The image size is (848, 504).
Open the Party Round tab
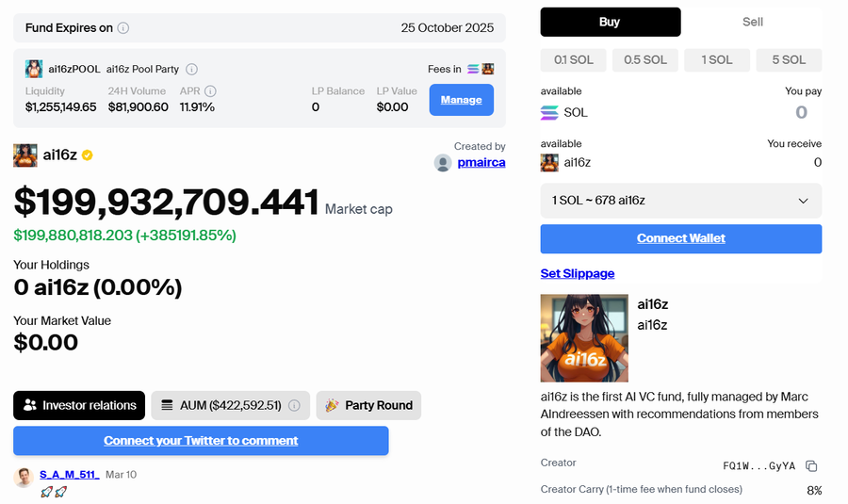point(368,406)
